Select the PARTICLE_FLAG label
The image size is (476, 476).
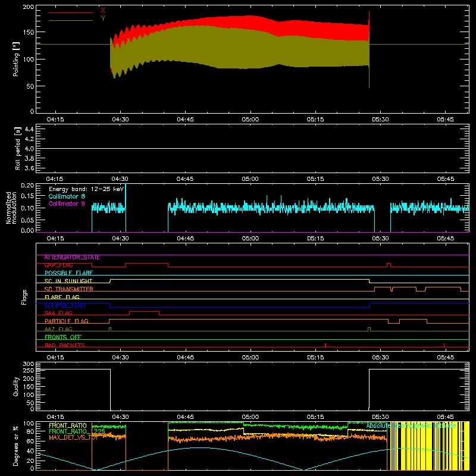pos(67,321)
